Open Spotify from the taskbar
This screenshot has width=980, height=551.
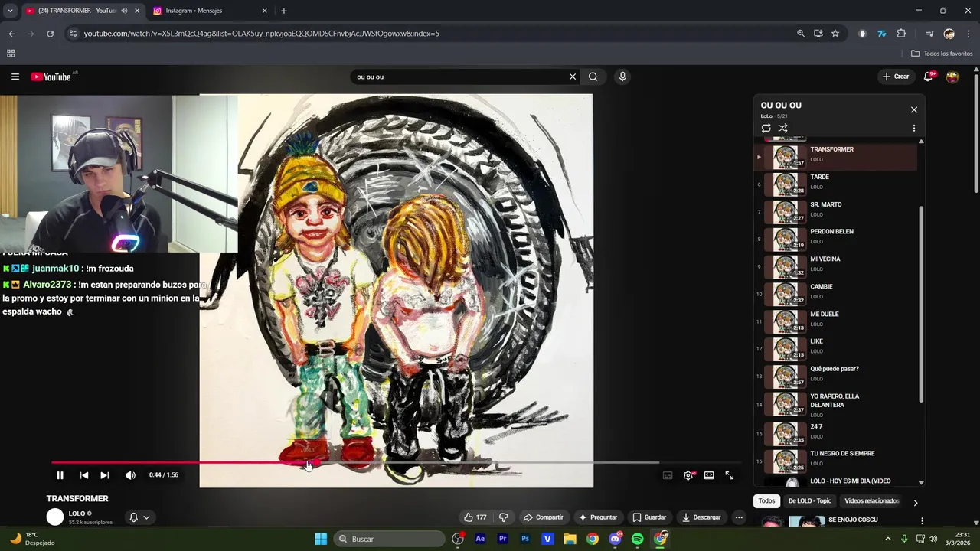point(638,539)
